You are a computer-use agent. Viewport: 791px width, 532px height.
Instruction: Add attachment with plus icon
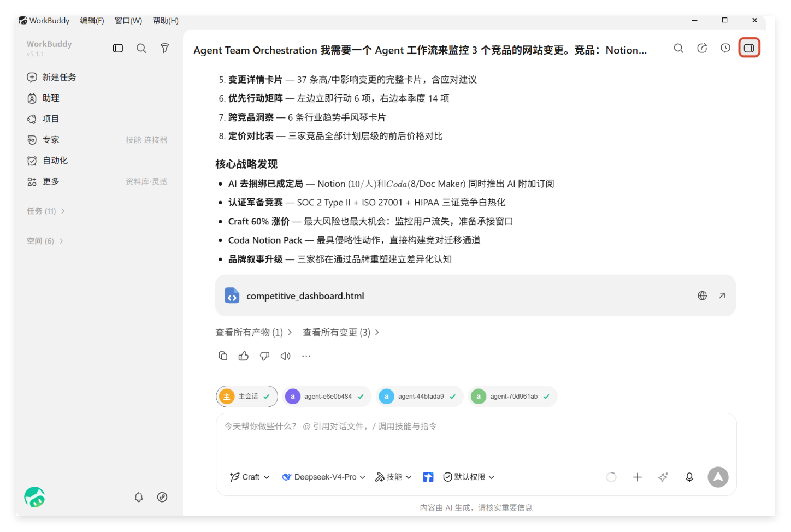pyautogui.click(x=637, y=477)
